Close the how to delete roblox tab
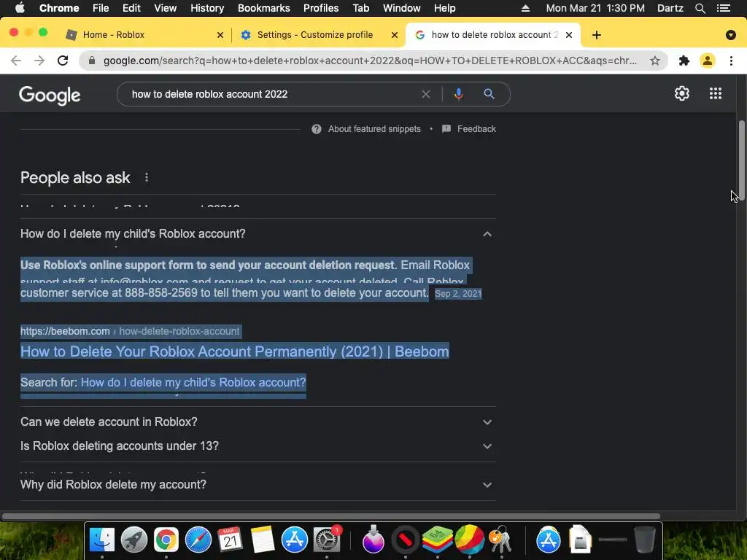Viewport: 747px width, 560px height. (x=569, y=35)
